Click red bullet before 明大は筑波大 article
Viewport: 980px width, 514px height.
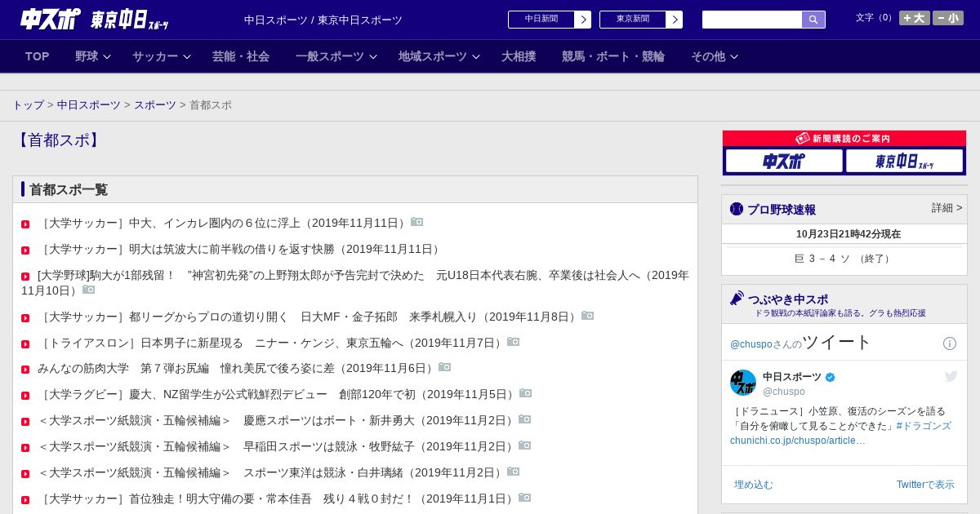point(25,250)
